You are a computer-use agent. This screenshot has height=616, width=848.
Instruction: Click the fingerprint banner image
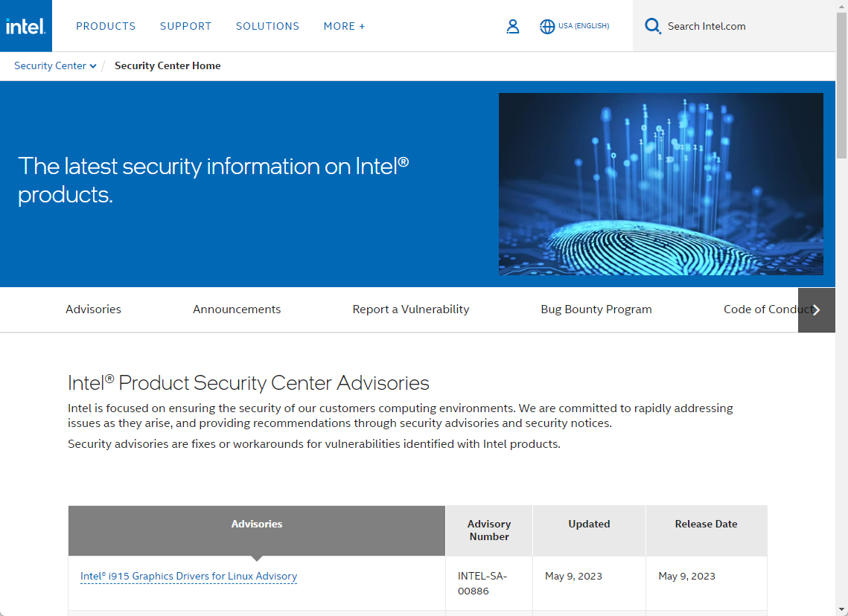[660, 184]
